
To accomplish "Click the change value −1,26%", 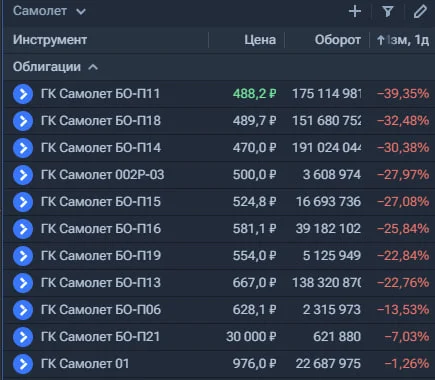I will click(x=407, y=364).
